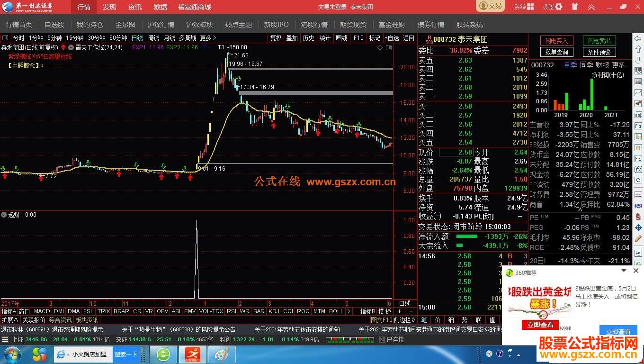This screenshot has width=644, height=364.
Task: Click the red dollar sidebar icon
Action: tap(638, 217)
